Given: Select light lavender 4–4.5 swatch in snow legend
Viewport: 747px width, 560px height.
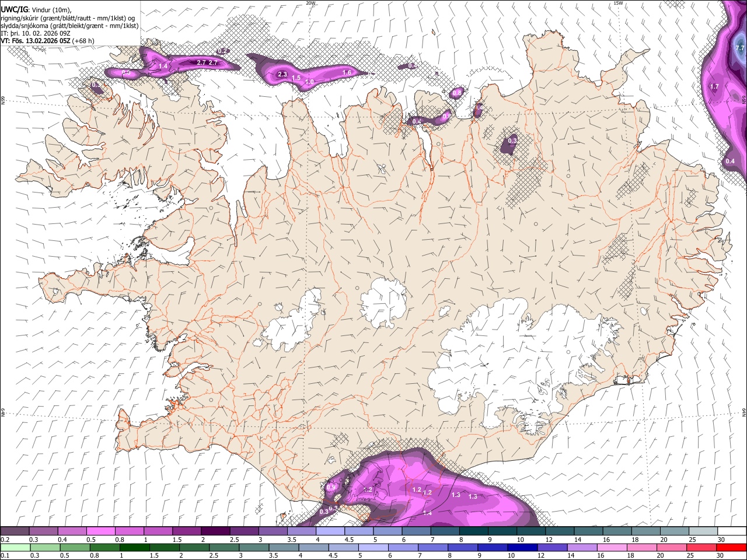Looking at the screenshot, I should (330, 531).
